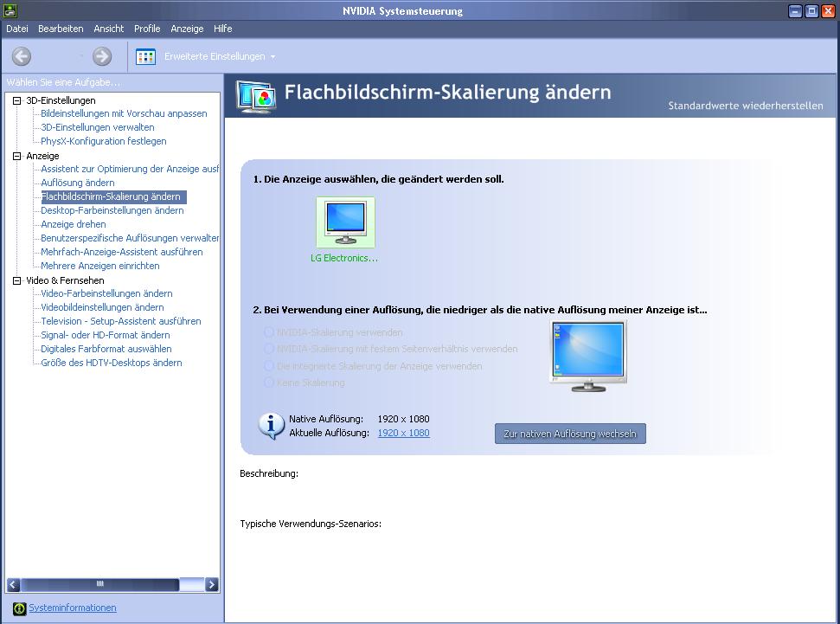Click the scaling preview monitor image
Image resolution: width=840 pixels, height=624 pixels.
588,356
